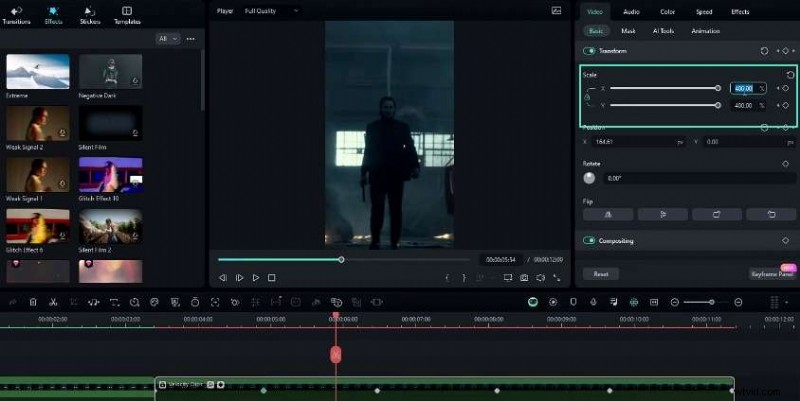Open the three-dot more options menu
Screen dimensions: 800x401
(x=191, y=39)
